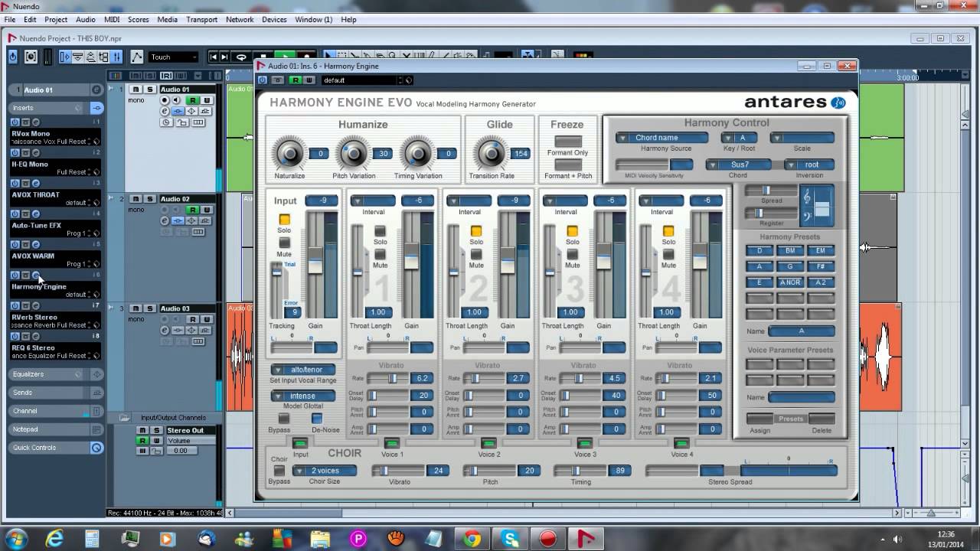Open Model Glottal intense dropdown
980x551 pixels.
[302, 396]
